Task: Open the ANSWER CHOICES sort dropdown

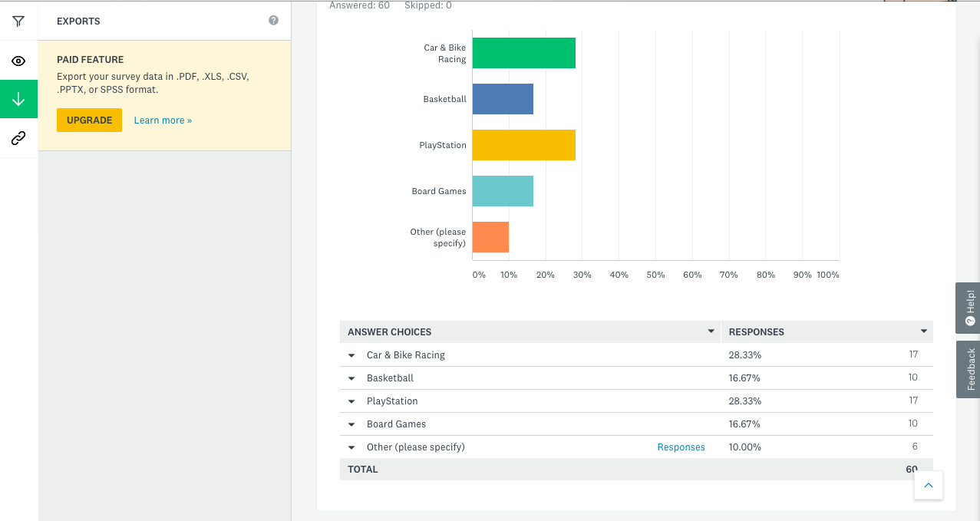Action: click(710, 331)
